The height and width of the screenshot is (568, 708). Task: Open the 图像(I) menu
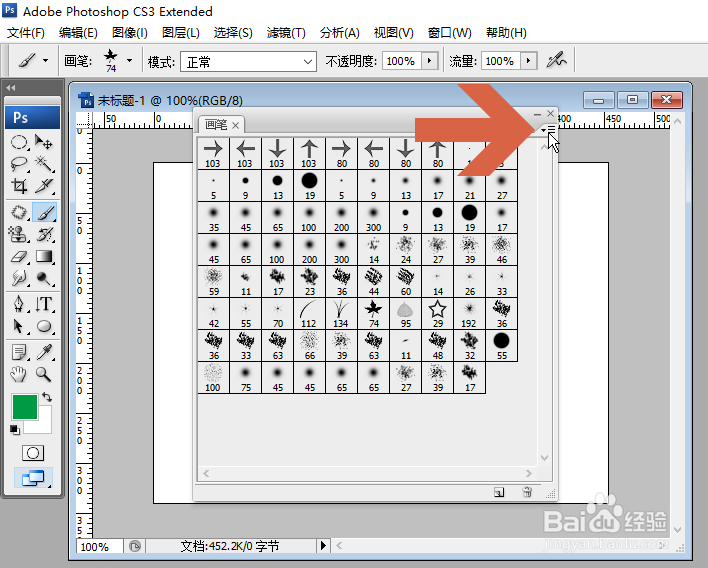[x=130, y=33]
